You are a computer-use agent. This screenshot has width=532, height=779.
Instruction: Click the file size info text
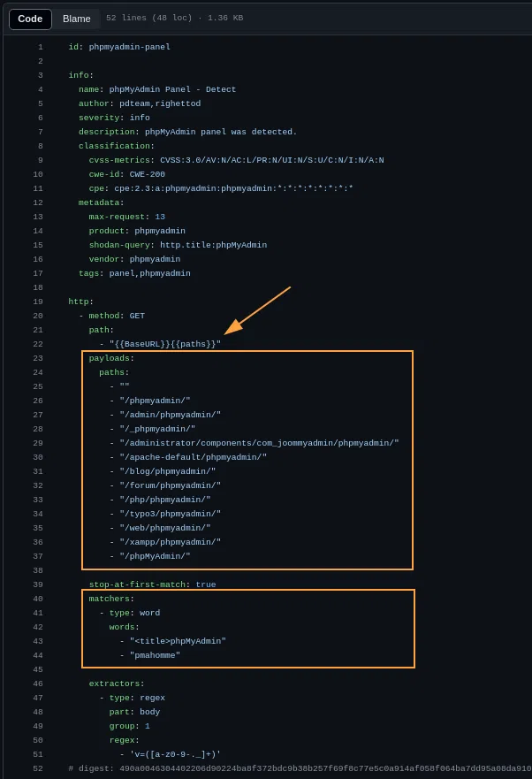pyautogui.click(x=174, y=19)
